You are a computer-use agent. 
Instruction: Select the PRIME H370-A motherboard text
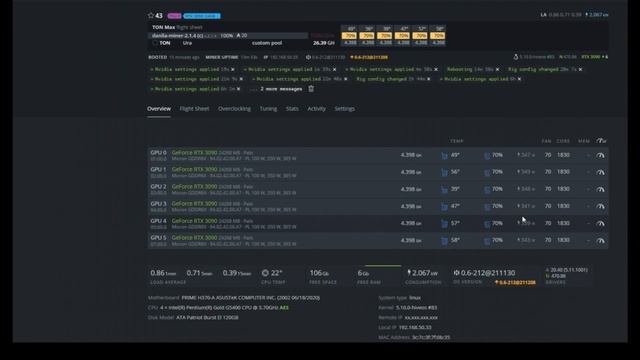[251, 298]
